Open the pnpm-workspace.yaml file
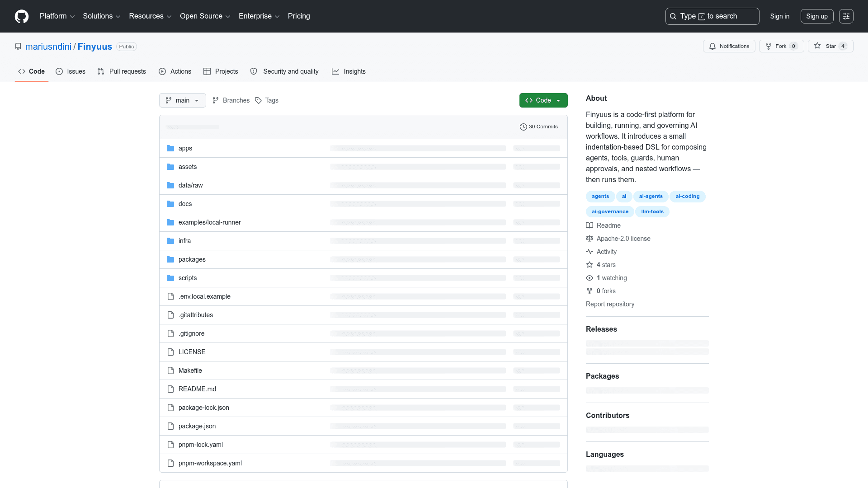 210,463
